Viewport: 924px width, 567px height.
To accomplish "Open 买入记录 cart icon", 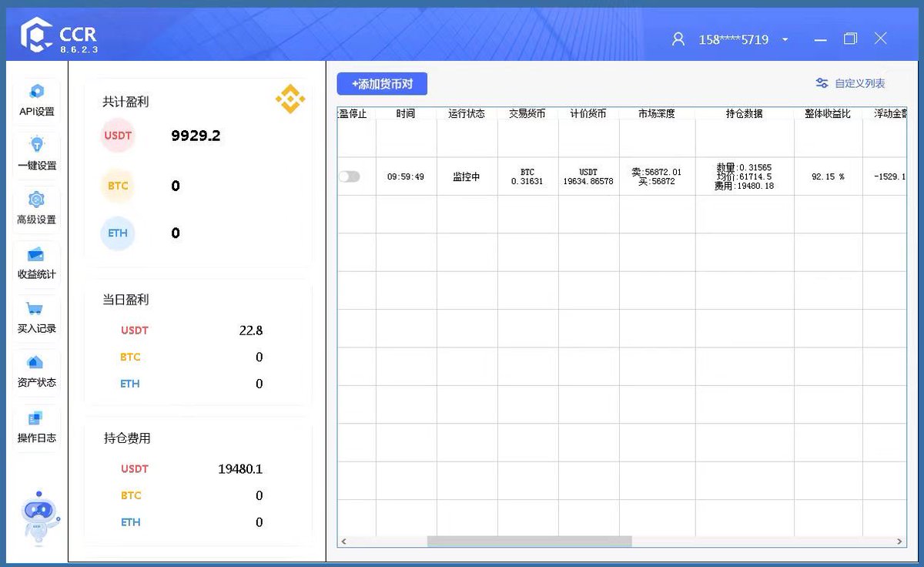I will tap(35, 309).
